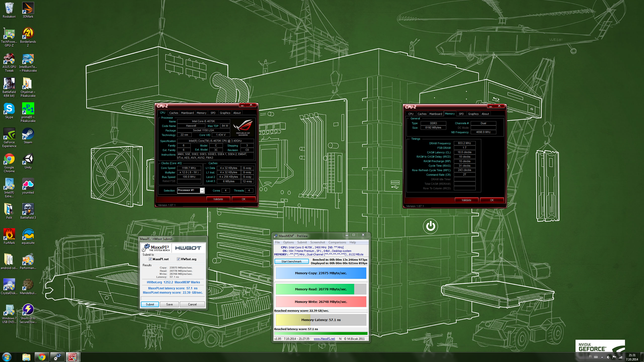Image resolution: width=644 pixels, height=362 pixels.
Task: Click Save in the HWbot Submit dialog
Action: [x=170, y=304]
